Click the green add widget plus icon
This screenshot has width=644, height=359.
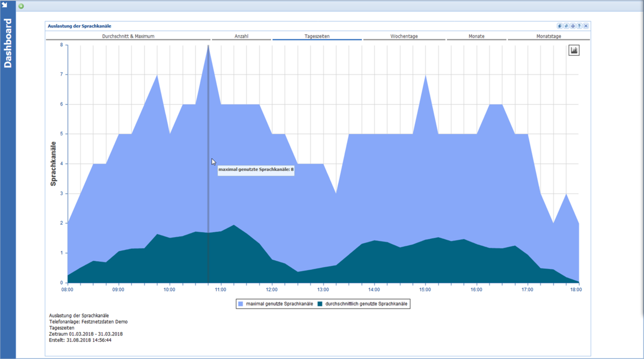click(21, 6)
